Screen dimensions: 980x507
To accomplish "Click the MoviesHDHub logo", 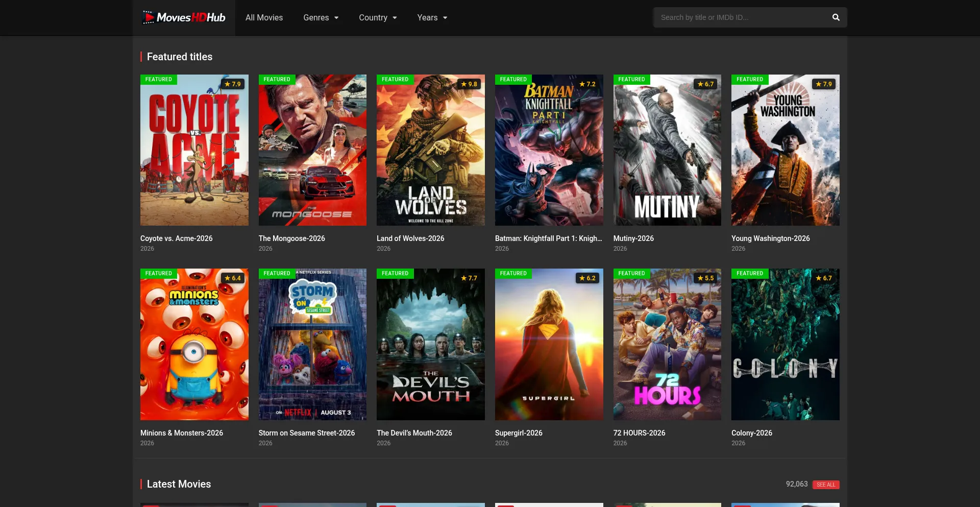I will 184,17.
